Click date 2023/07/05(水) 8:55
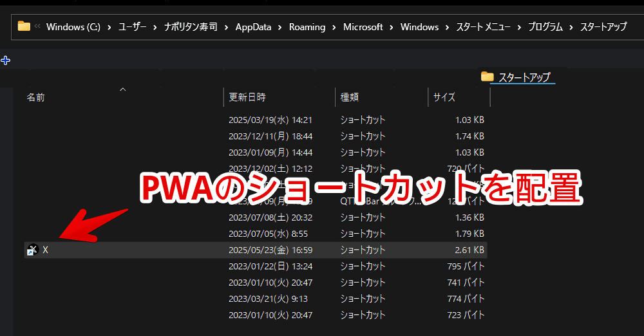The image size is (644, 336). click(268, 234)
